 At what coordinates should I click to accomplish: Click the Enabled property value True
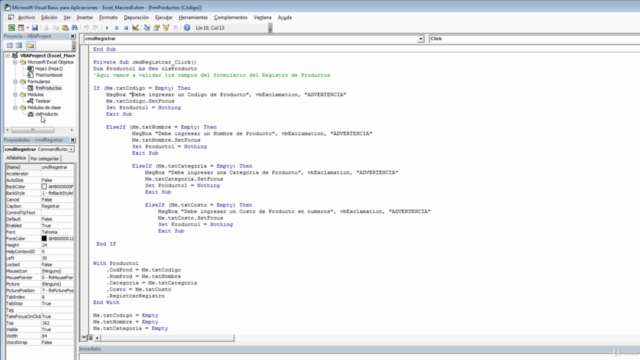point(58,226)
